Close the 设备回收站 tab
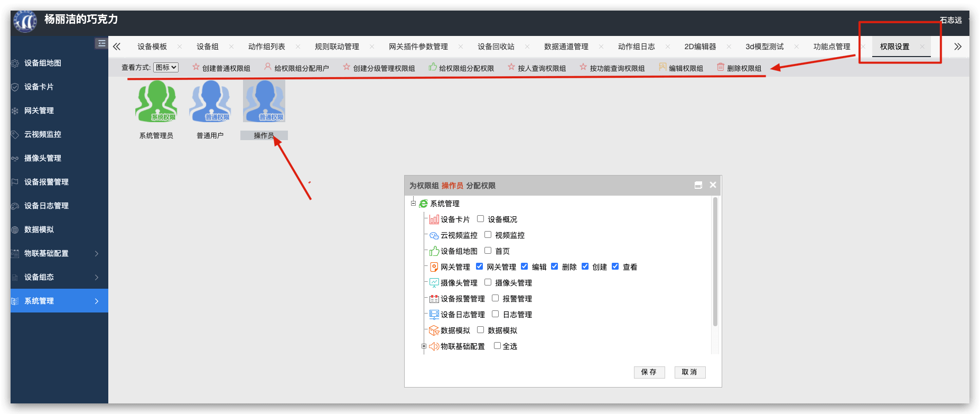This screenshot has width=980, height=414. (527, 47)
